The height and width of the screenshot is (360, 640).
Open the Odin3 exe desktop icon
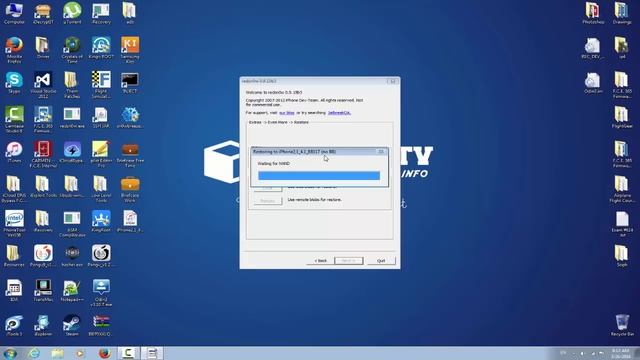click(x=101, y=293)
